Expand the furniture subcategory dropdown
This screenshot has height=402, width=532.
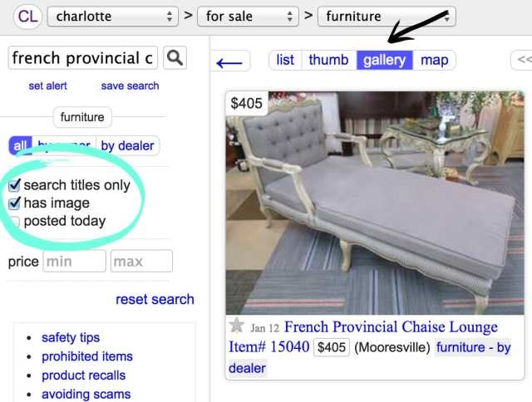point(387,17)
